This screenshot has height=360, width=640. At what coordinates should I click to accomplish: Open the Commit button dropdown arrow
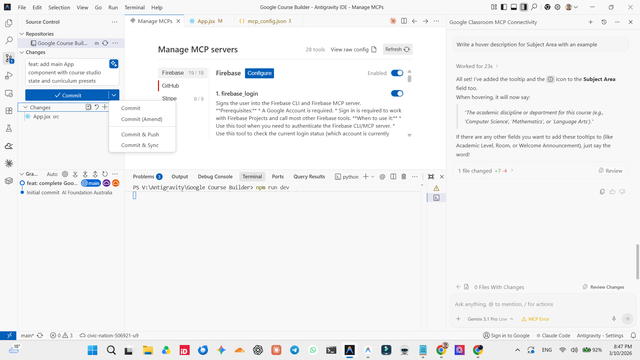114,95
